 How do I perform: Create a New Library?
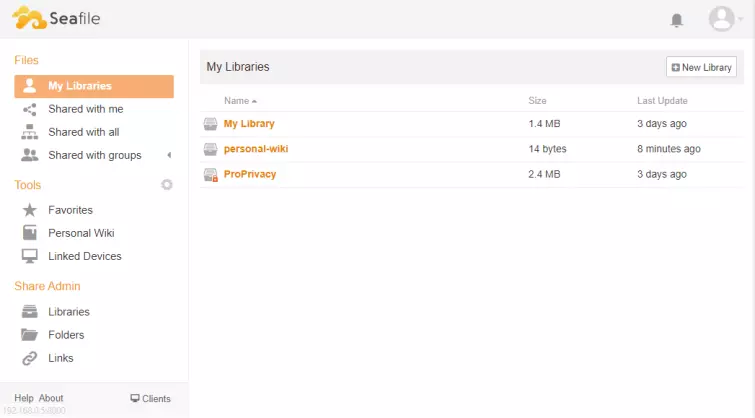pos(701,67)
